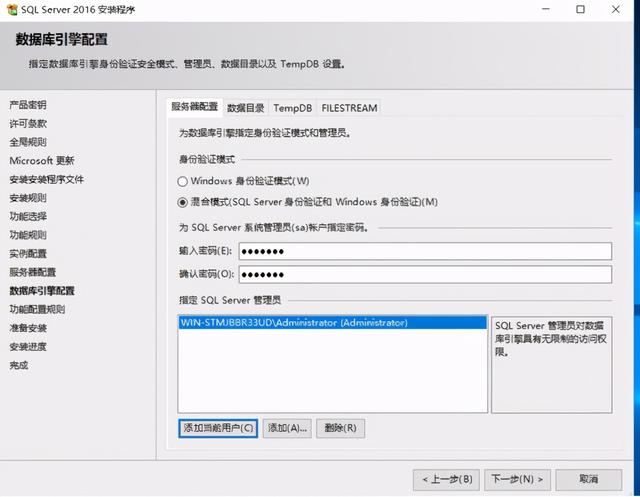Click 实例配置 step in sidebar
Viewport: 640px width, 497px height.
click(28, 254)
